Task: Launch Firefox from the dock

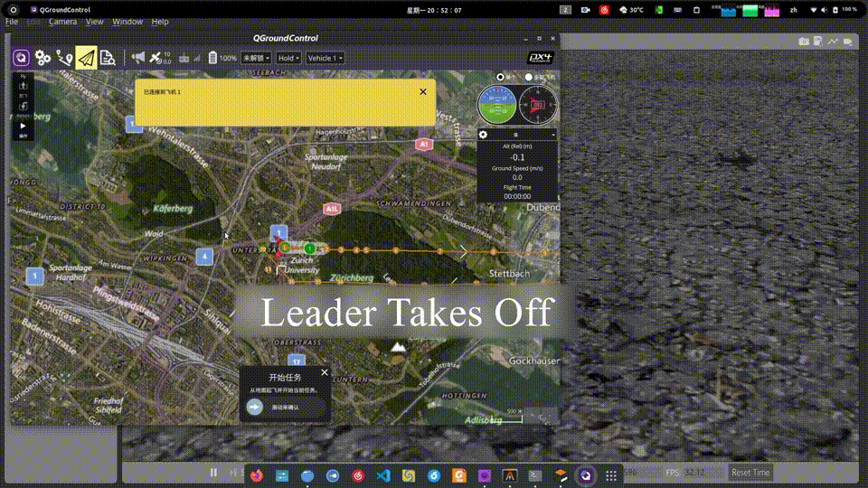Action: tap(256, 476)
